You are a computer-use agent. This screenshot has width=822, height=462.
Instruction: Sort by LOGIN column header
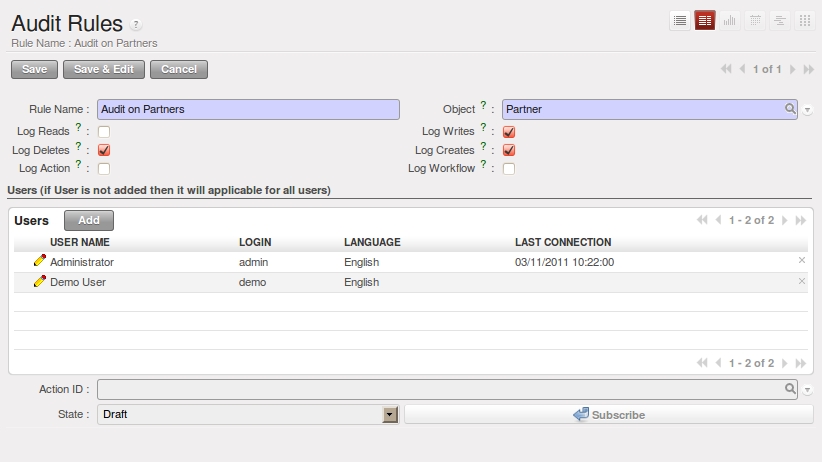click(255, 242)
